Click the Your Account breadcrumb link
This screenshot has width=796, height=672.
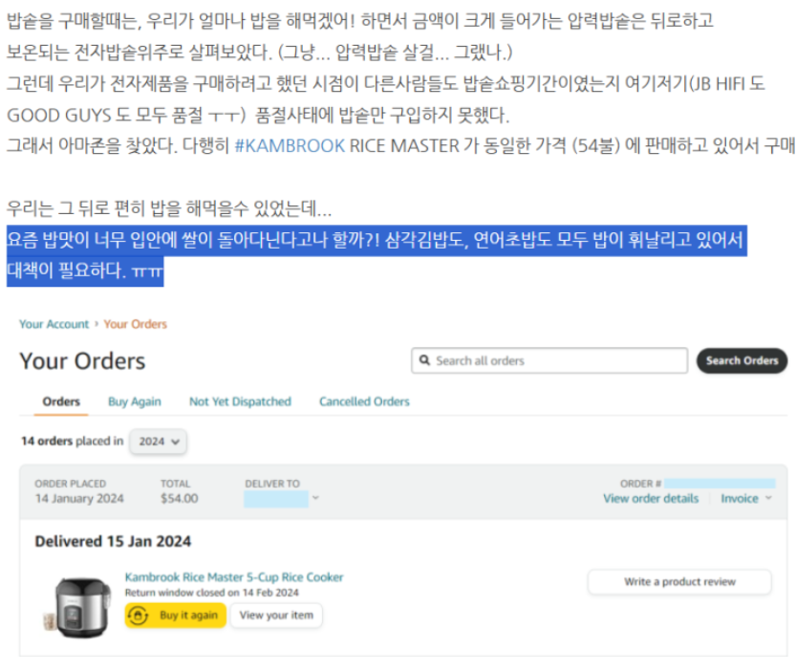(54, 324)
